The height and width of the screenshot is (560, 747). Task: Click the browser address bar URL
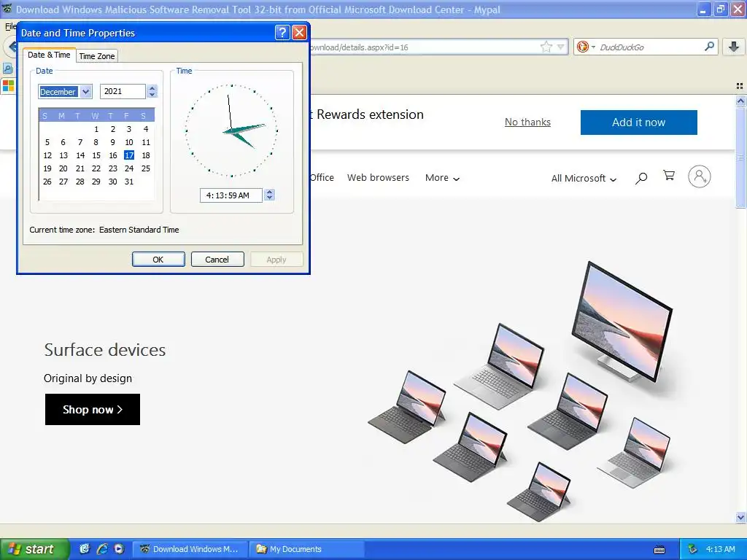[x=424, y=47]
